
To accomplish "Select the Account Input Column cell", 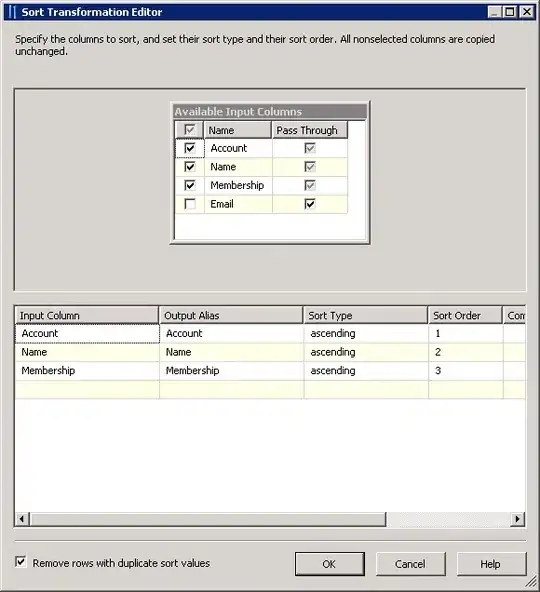I will [x=87, y=333].
